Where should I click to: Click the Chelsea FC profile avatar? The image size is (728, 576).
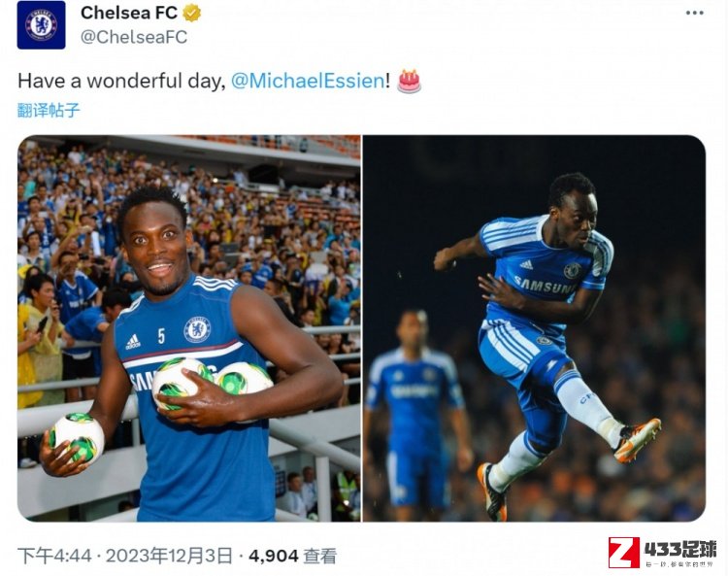pyautogui.click(x=42, y=25)
